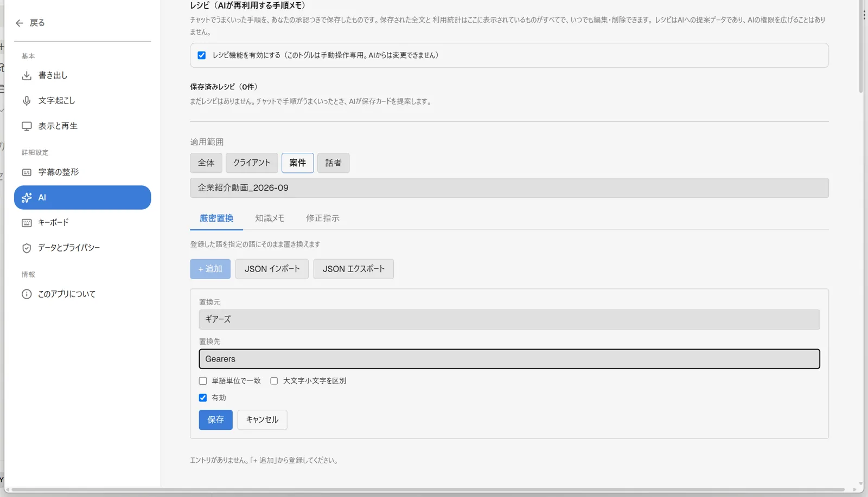This screenshot has width=868, height=497.
Task: Click the horizontal scrollbar at the bottom
Action: pyautogui.click(x=429, y=490)
